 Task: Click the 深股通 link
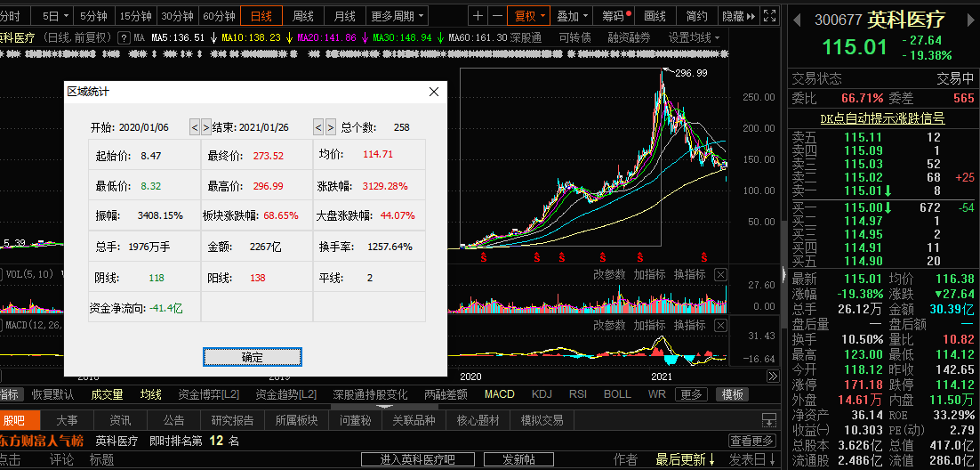click(x=526, y=37)
